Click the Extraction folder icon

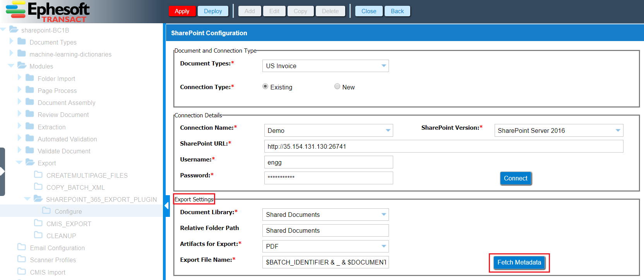30,126
